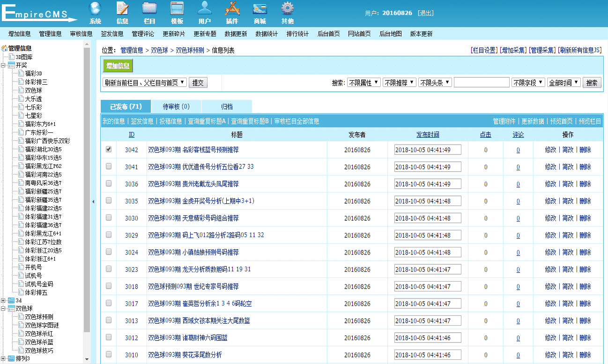608x364 pixels.
Task: Click the search keyword input field
Action: (x=481, y=83)
